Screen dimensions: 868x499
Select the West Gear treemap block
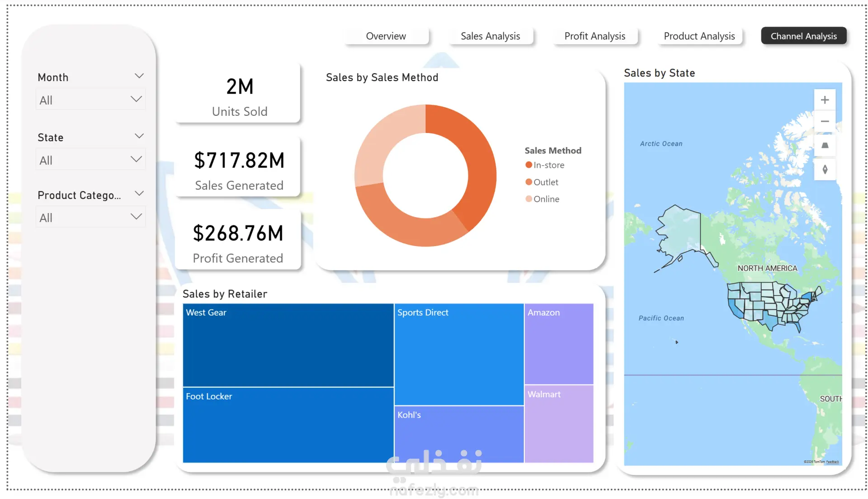[x=288, y=345]
